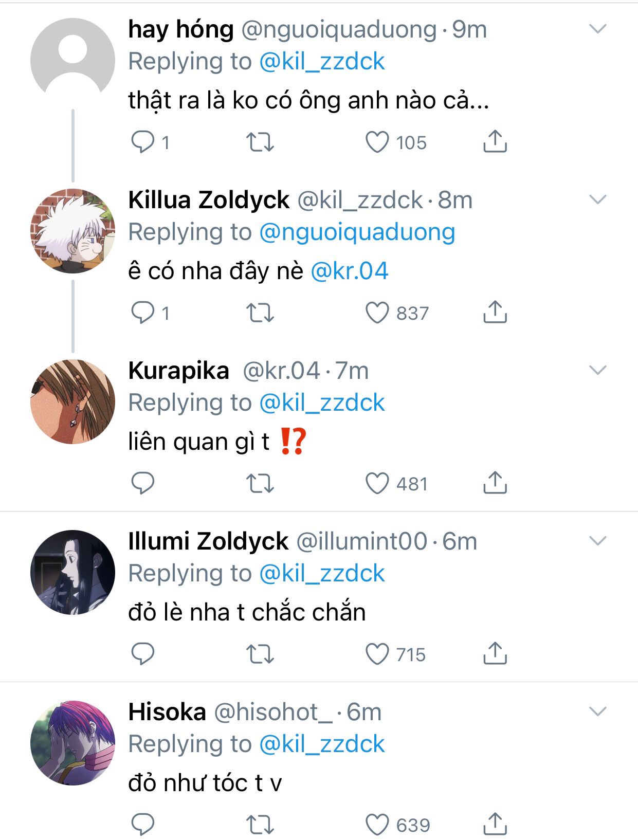Open Hisoka's profile picture
The image size is (638, 840).
(72, 743)
